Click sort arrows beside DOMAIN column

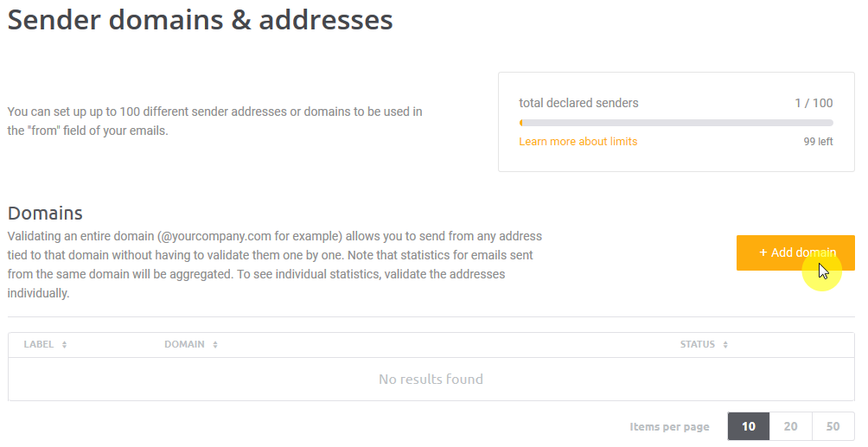click(215, 345)
